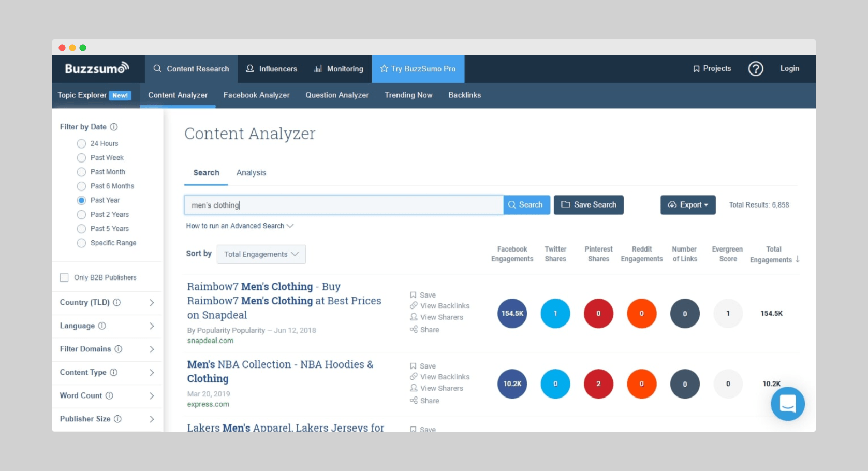Click Reddit Engagements circle for express.com result
The width and height of the screenshot is (868, 471).
tap(642, 384)
